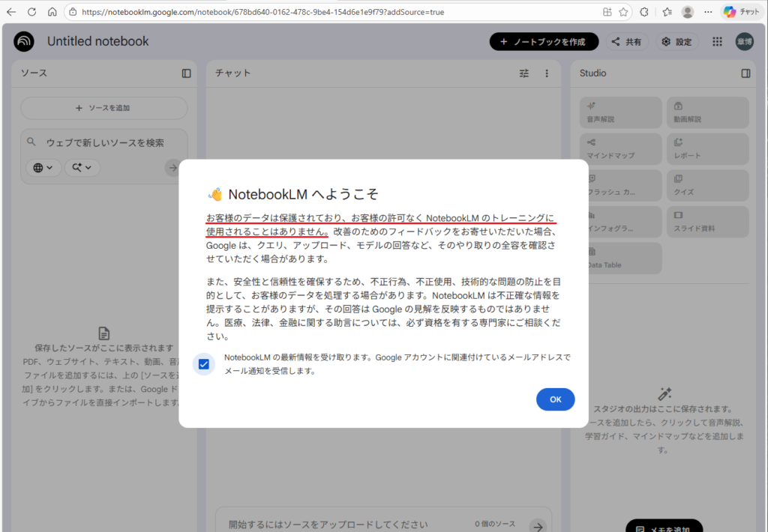Open chat configuration sliders icon

pos(524,73)
